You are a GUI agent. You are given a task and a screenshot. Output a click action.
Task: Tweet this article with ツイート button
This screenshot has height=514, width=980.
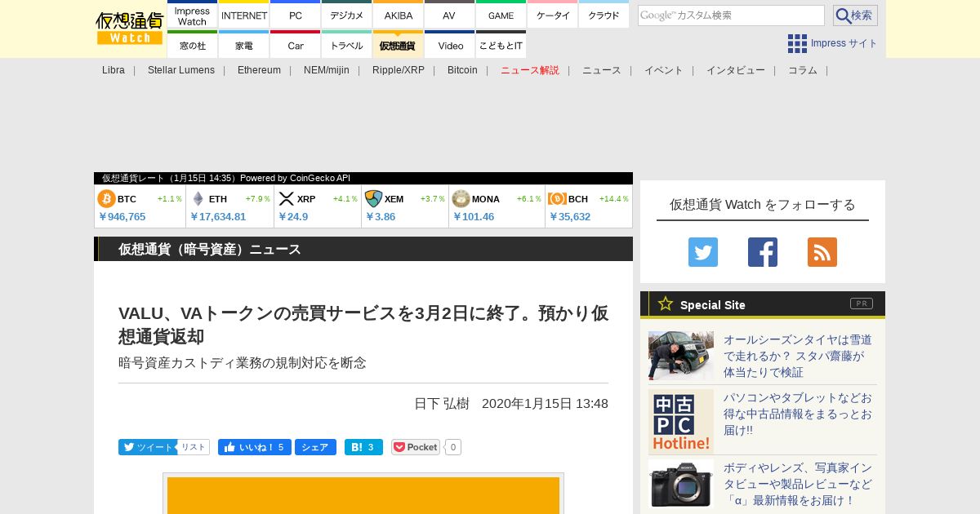coord(147,447)
